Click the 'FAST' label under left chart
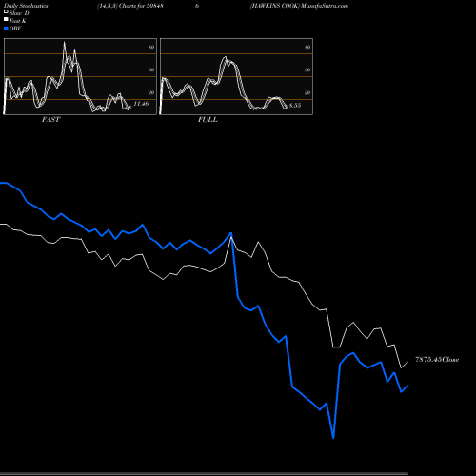476x476 pixels. pyautogui.click(x=50, y=120)
